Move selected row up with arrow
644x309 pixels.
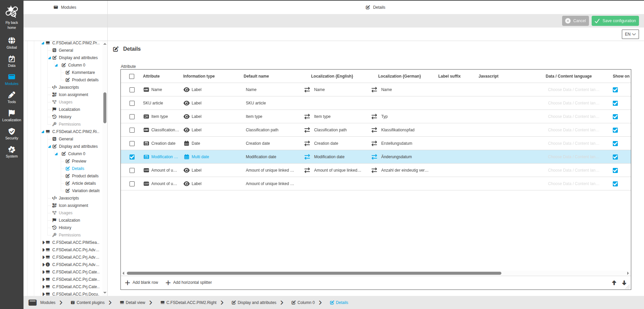[x=614, y=283]
